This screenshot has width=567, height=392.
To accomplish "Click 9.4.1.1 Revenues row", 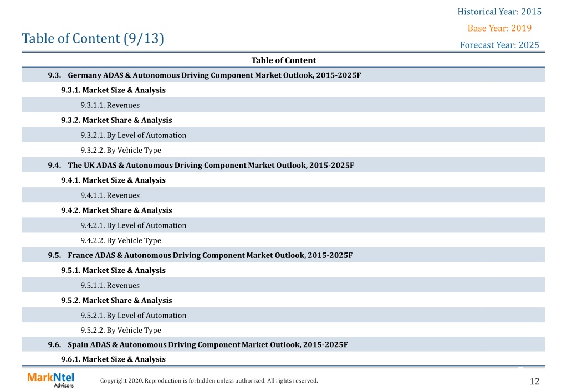I will (283, 195).
